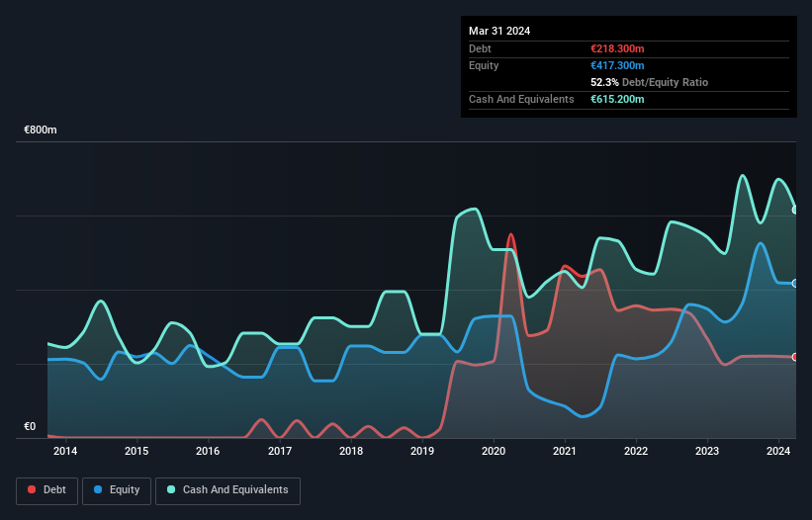Image resolution: width=812 pixels, height=520 pixels.
Task: Click the red Debt legend dot
Action: tap(32, 489)
